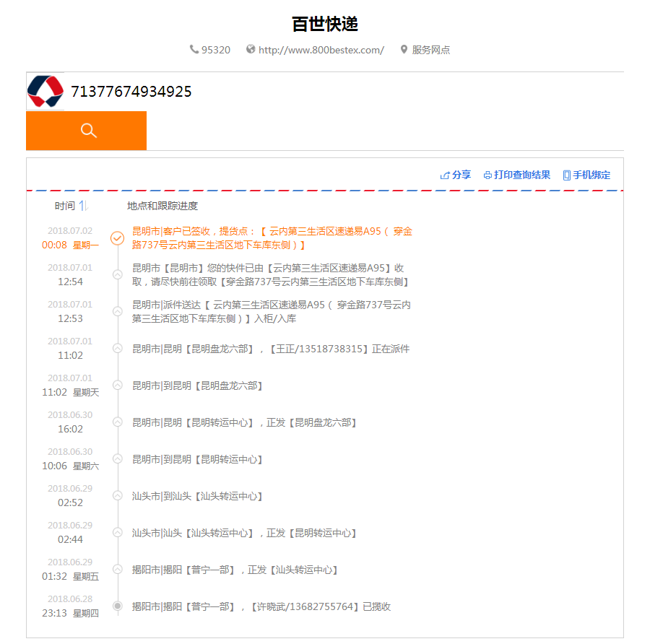This screenshot has height=644, width=650.
Task: Click the pickup start marker for 2018.06.28
Action: (x=118, y=606)
